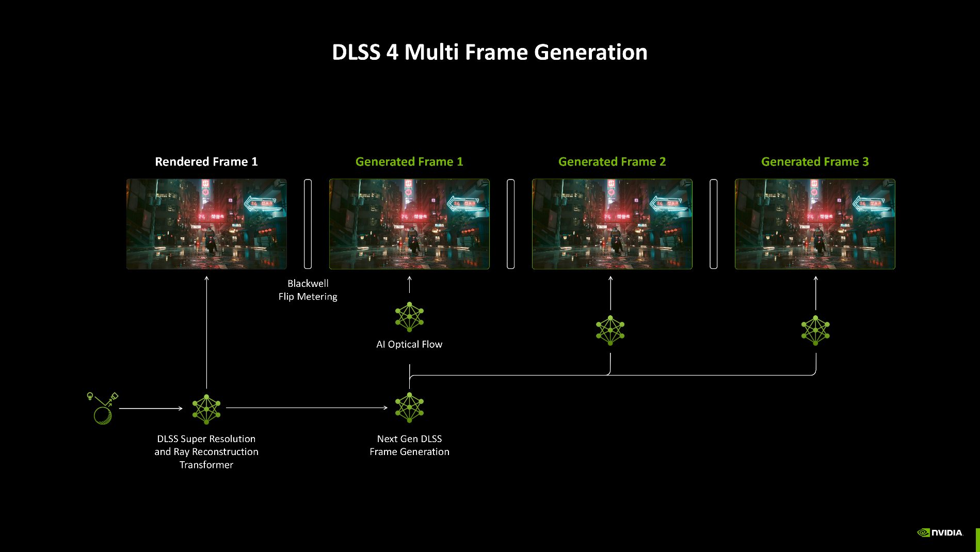
Task: Click the AI Optical Flow network icon
Action: click(x=409, y=317)
